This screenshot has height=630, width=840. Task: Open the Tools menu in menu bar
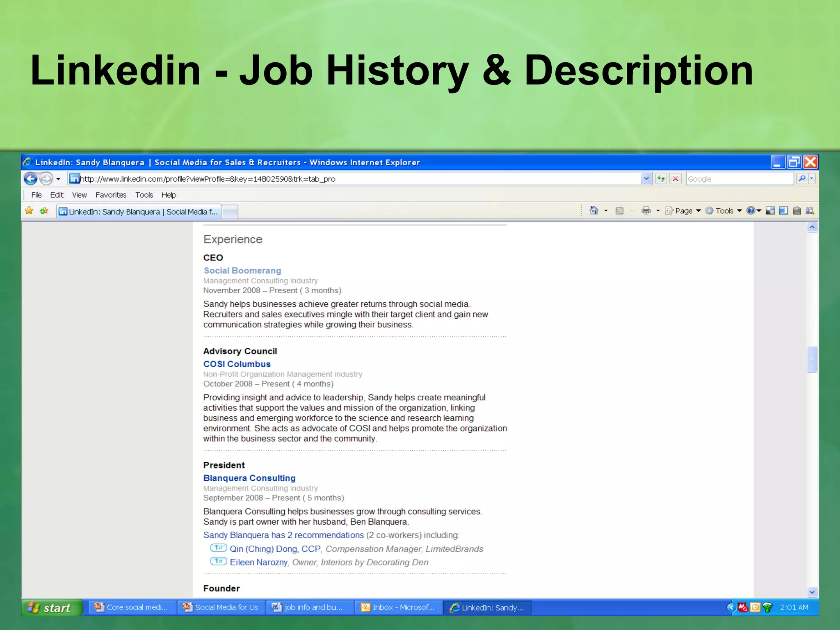pyautogui.click(x=144, y=195)
